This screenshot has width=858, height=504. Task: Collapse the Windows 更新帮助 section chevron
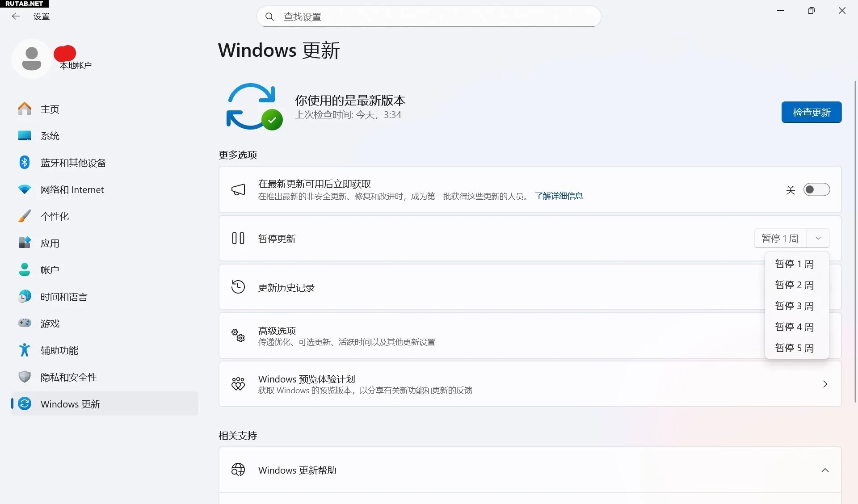click(x=825, y=470)
